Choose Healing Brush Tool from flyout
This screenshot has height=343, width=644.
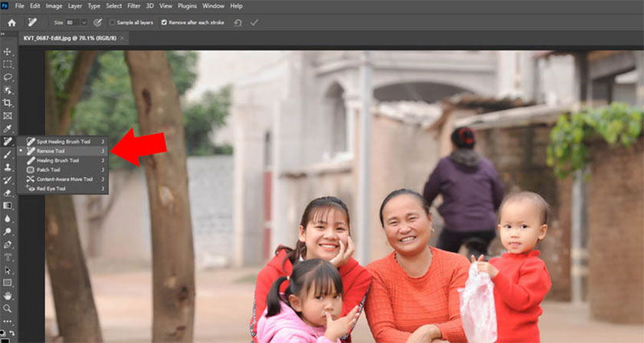click(x=62, y=160)
